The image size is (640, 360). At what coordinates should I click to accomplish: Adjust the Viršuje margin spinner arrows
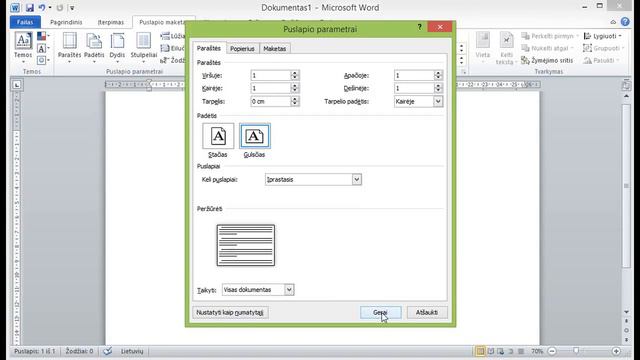(295, 75)
